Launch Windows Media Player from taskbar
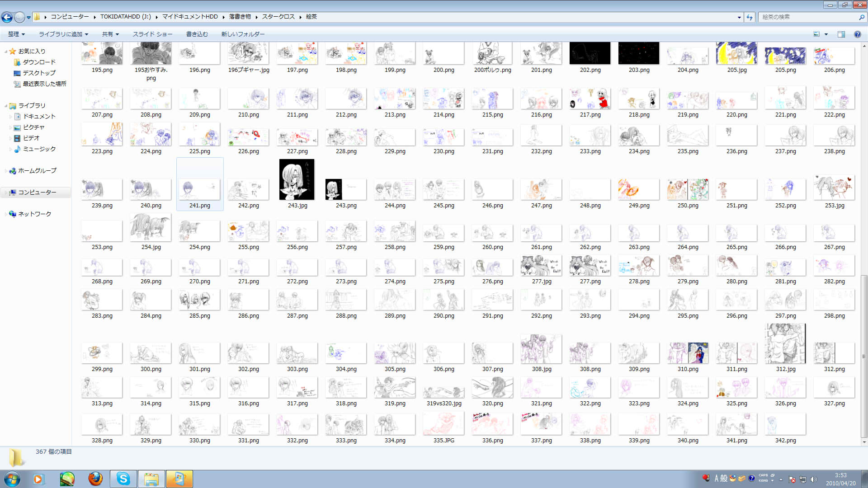 point(38,479)
